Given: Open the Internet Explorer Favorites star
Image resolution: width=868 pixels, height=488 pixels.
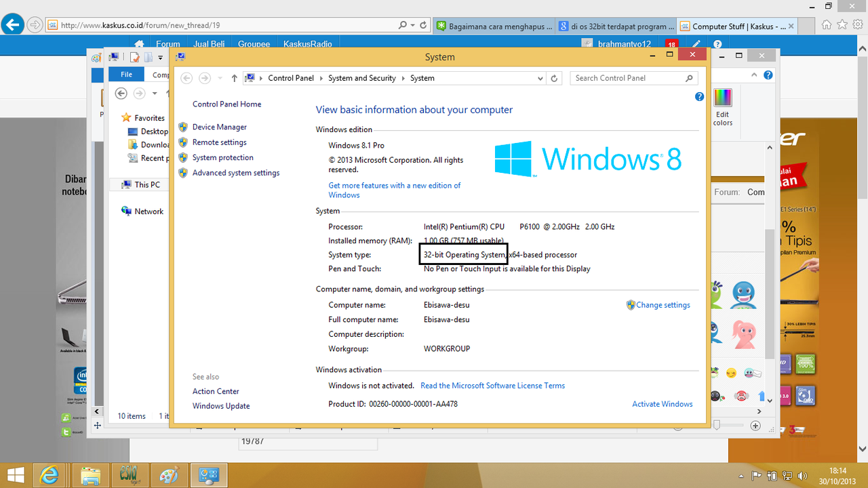Looking at the screenshot, I should 842,25.
